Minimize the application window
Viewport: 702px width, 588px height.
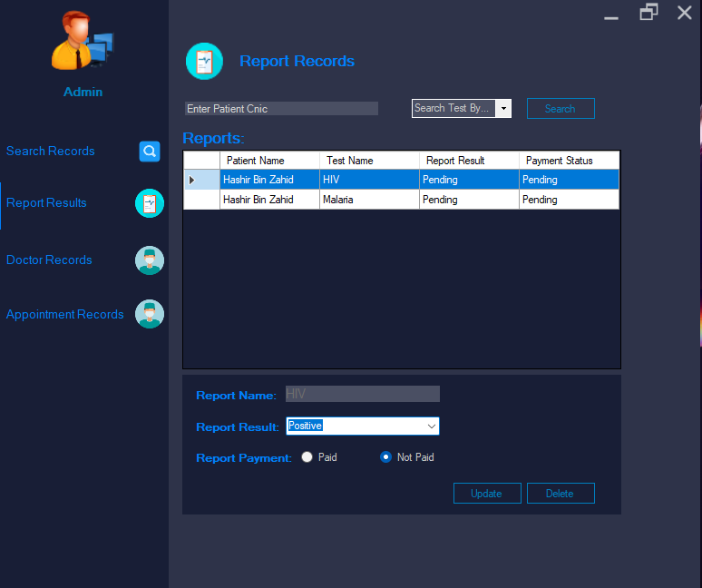tap(611, 17)
